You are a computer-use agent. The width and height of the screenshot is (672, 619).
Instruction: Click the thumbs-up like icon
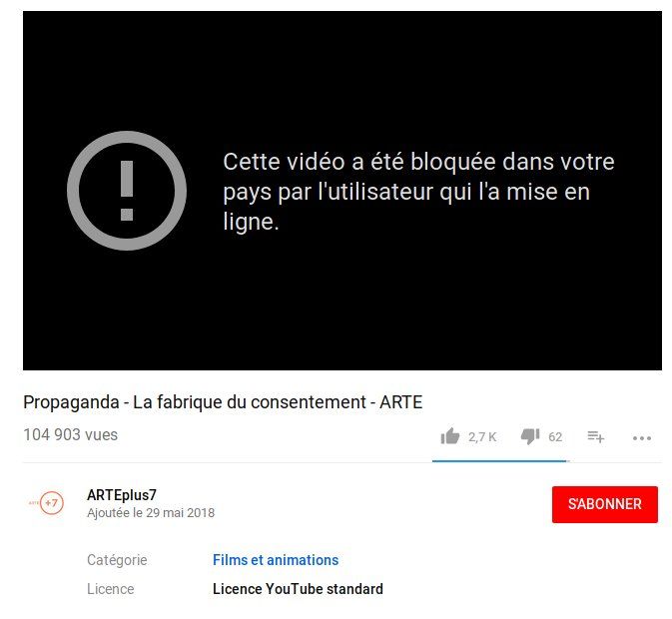(x=450, y=436)
